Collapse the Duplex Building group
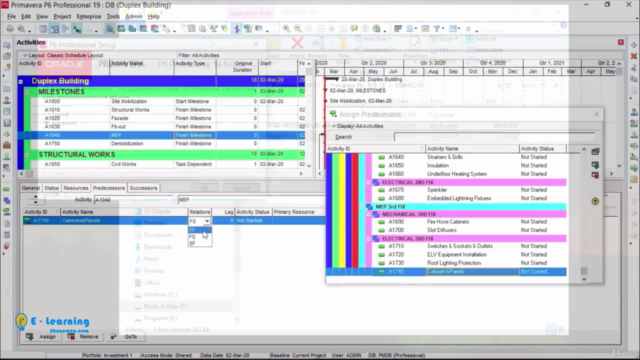640x360 pixels. click(21, 82)
